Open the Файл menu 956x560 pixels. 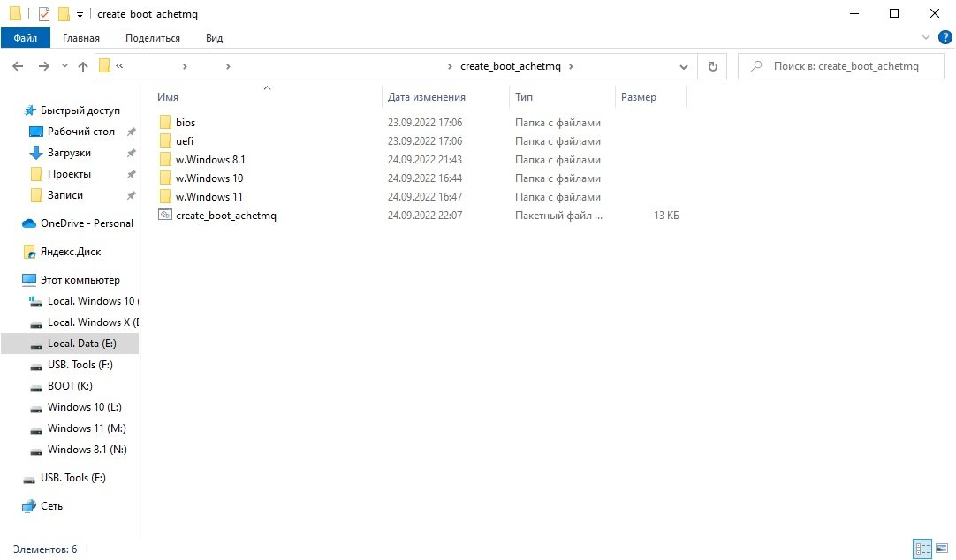(26, 38)
